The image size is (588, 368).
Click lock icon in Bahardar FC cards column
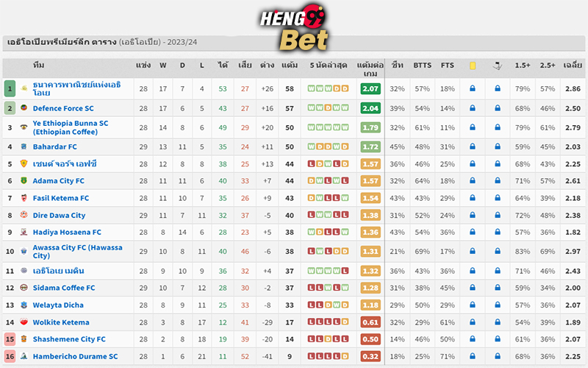(x=473, y=146)
